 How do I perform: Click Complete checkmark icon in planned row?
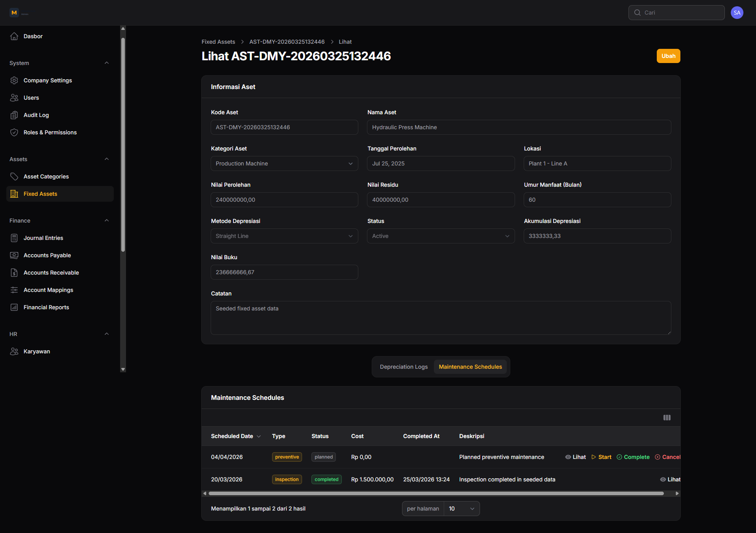point(619,457)
